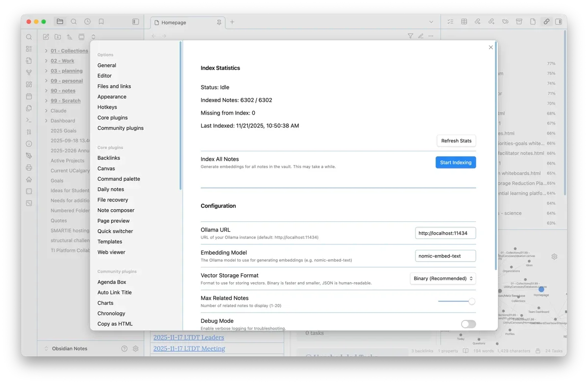Image resolution: width=588 pixels, height=384 pixels.
Task: Open the Active Projects note
Action: [x=68, y=161]
